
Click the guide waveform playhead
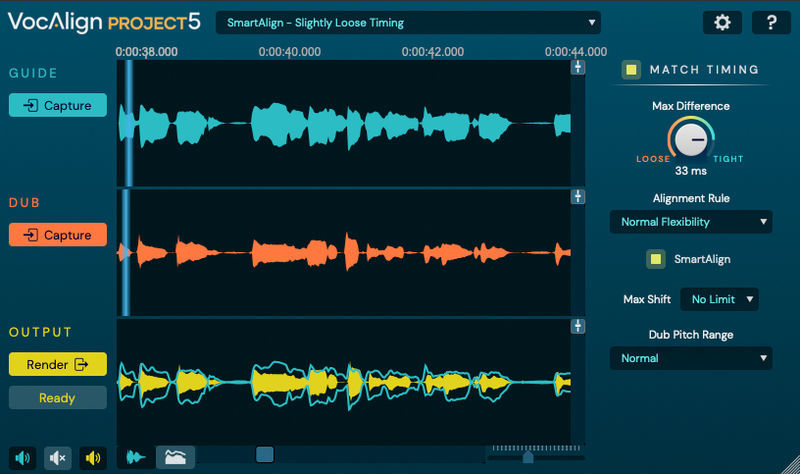(x=130, y=123)
